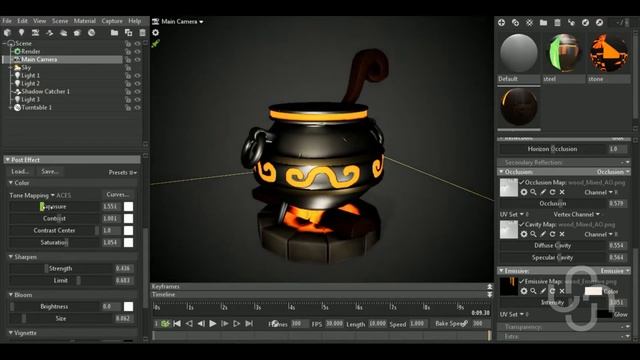Add a new light with the bulb icon
The height and width of the screenshot is (360, 640).
coord(21,33)
